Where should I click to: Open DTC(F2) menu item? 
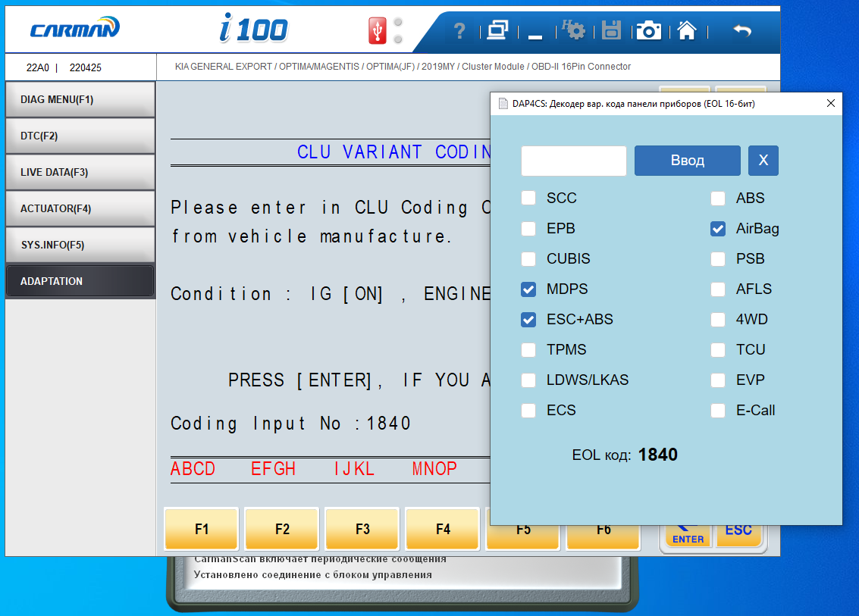pos(80,136)
